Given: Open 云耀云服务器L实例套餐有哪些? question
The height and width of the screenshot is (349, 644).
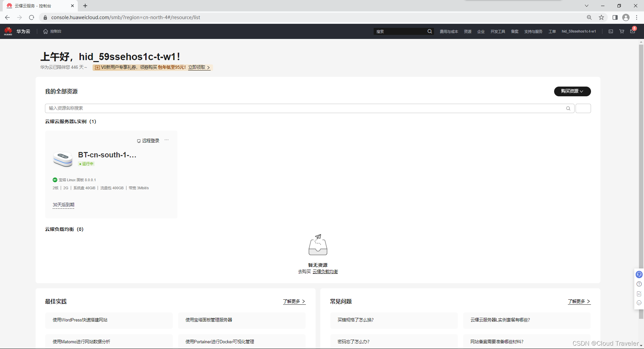Looking at the screenshot, I should [527, 320].
